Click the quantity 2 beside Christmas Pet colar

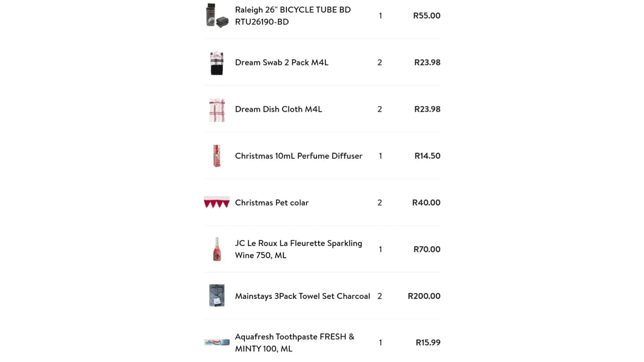click(380, 202)
